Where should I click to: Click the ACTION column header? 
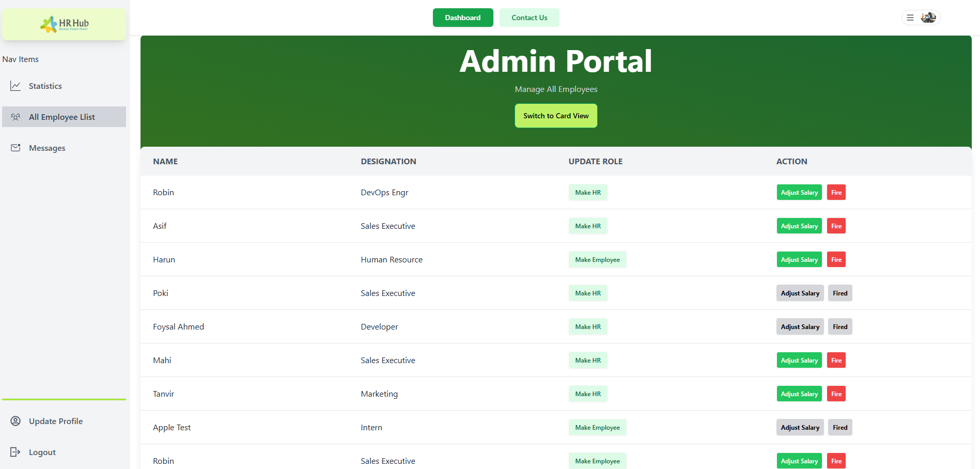pyautogui.click(x=791, y=161)
